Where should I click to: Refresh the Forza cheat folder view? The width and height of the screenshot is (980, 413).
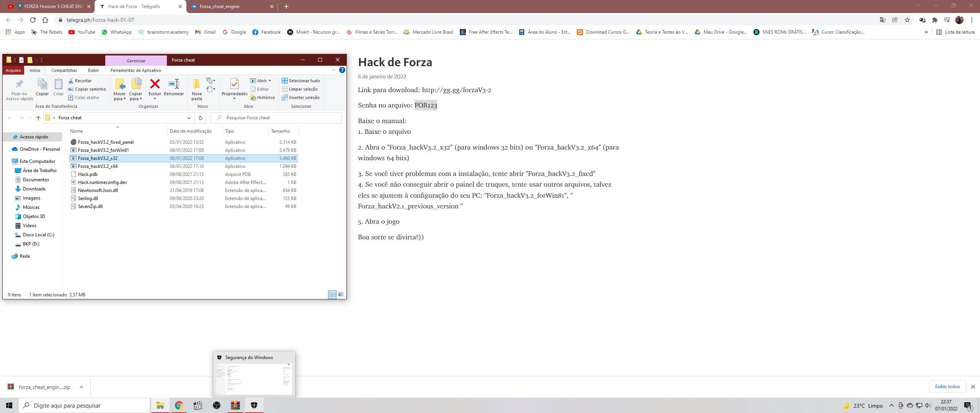[x=200, y=118]
